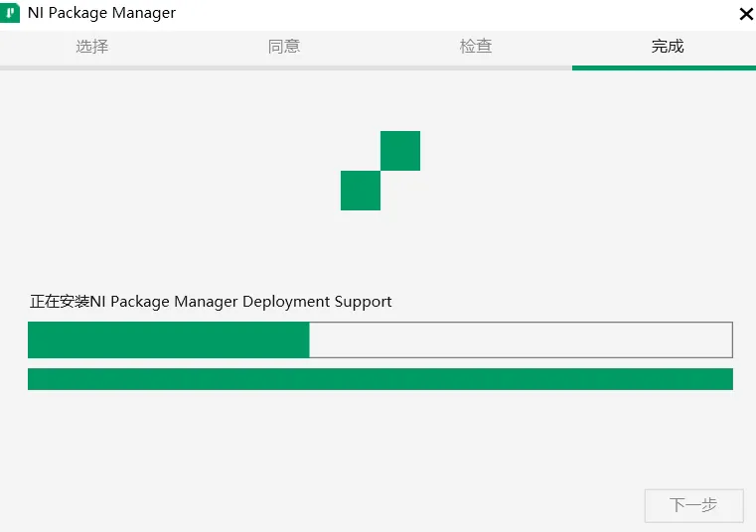Click the "NI Package Manager" window title text
756x532 pixels.
point(101,13)
